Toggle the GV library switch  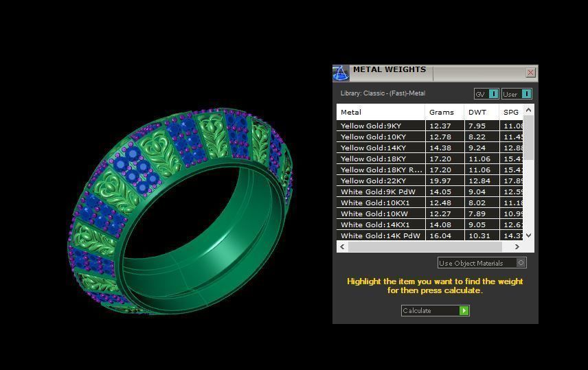[x=486, y=94]
